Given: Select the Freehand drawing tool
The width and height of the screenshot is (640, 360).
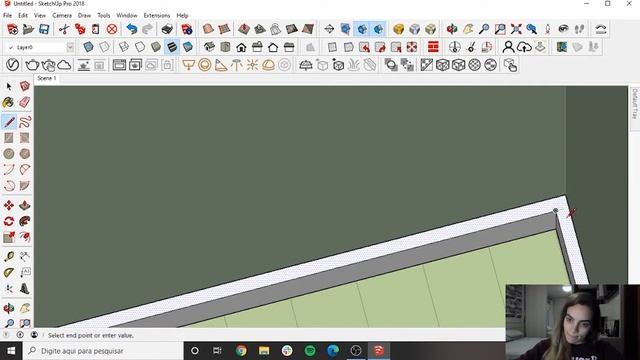Looking at the screenshot, I should coord(24,122).
